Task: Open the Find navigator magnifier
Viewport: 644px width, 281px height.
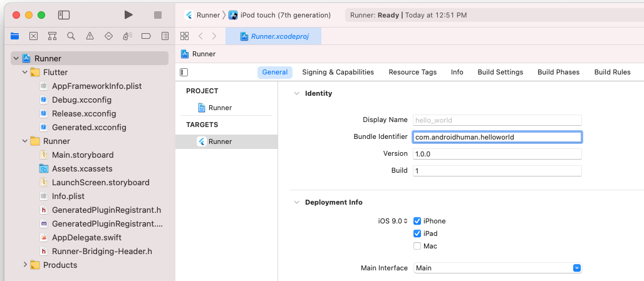Action: (71, 36)
